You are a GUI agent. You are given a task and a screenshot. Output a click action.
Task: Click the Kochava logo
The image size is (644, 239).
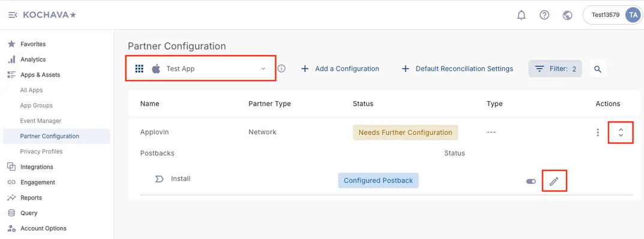50,15
